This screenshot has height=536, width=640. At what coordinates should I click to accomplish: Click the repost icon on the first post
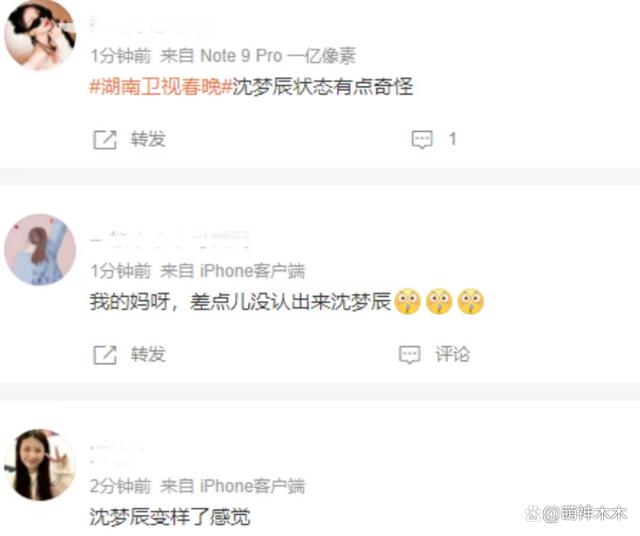105,140
